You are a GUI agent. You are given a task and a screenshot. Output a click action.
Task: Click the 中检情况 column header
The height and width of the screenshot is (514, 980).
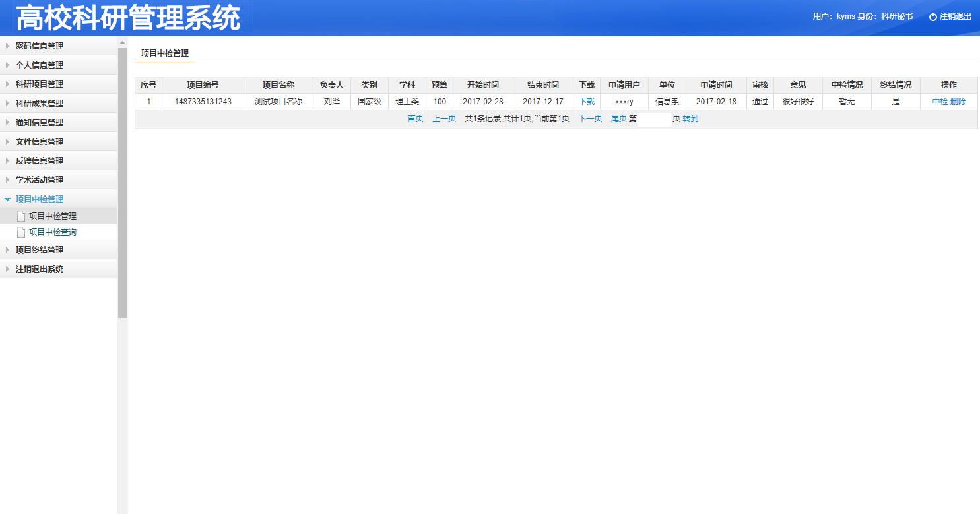point(847,85)
